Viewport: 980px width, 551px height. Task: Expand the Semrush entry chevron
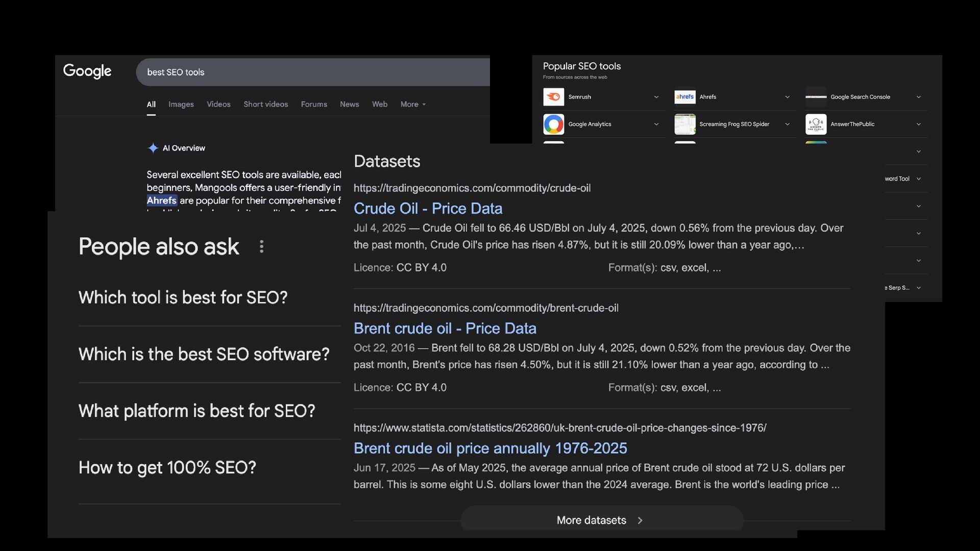click(656, 97)
